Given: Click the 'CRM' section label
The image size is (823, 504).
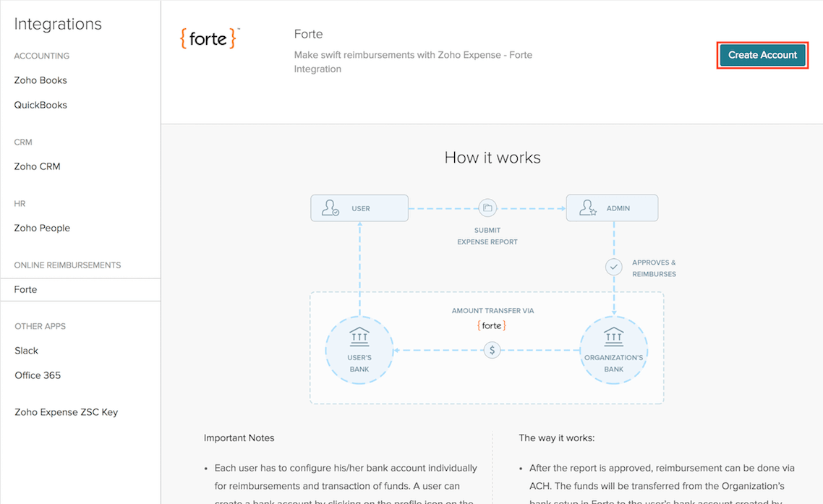Looking at the screenshot, I should [x=23, y=142].
